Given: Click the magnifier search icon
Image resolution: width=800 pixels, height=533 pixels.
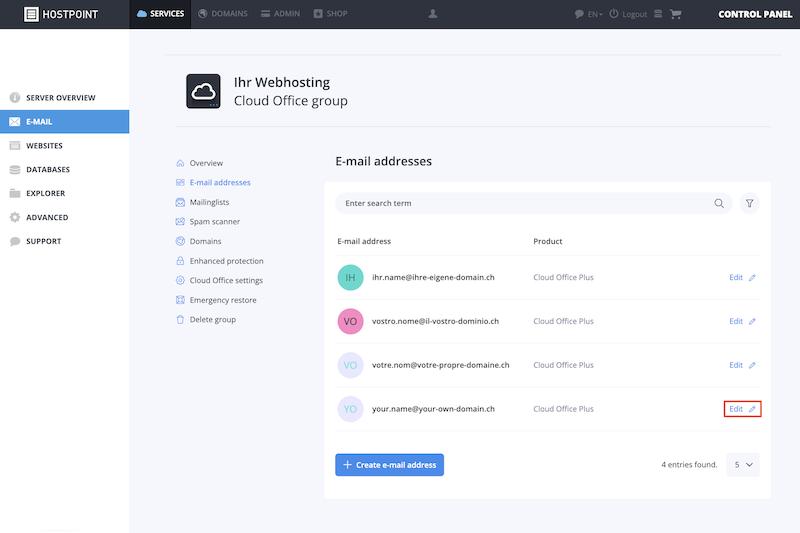Looking at the screenshot, I should click(x=719, y=203).
